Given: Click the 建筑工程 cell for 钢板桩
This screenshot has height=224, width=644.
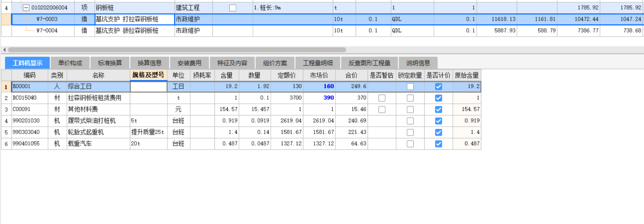Looking at the screenshot, I should (x=194, y=8).
